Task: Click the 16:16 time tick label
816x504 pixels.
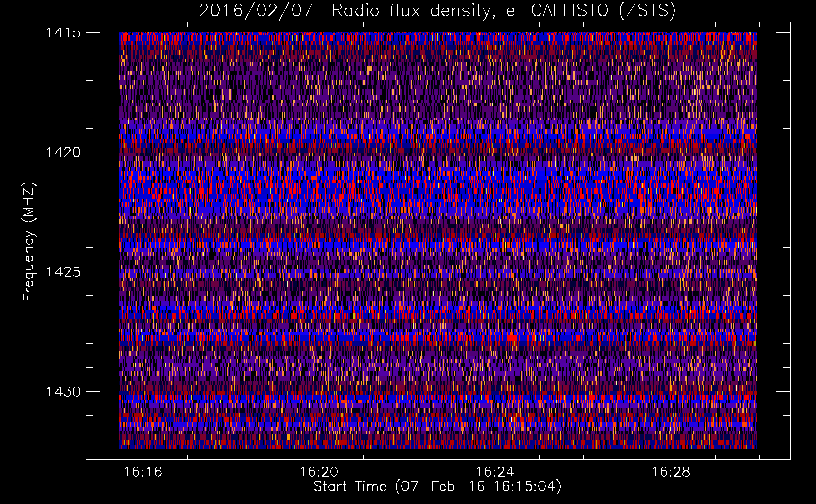Action: tap(143, 472)
